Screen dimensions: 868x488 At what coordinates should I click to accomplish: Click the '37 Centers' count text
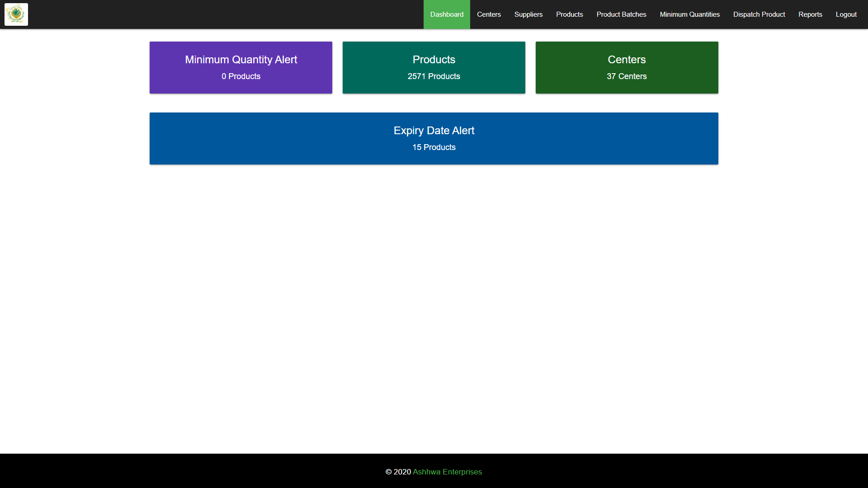(x=627, y=76)
